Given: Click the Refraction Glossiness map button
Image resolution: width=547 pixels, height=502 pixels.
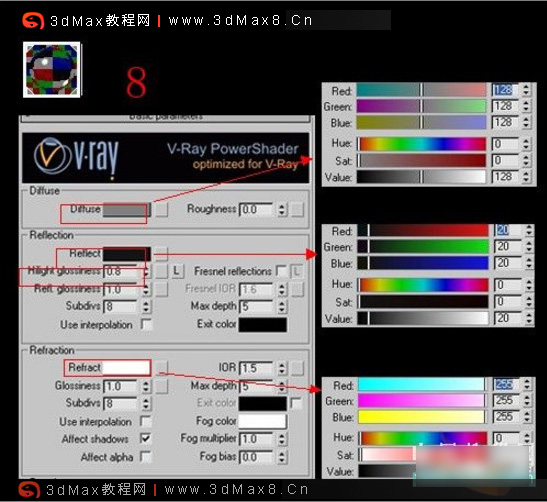Looking at the screenshot, I should point(162,386).
